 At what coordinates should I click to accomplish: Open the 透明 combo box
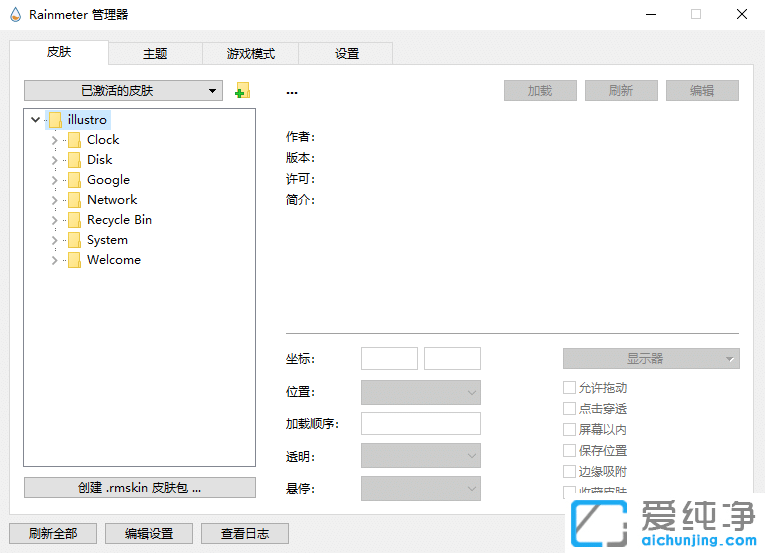[421, 455]
